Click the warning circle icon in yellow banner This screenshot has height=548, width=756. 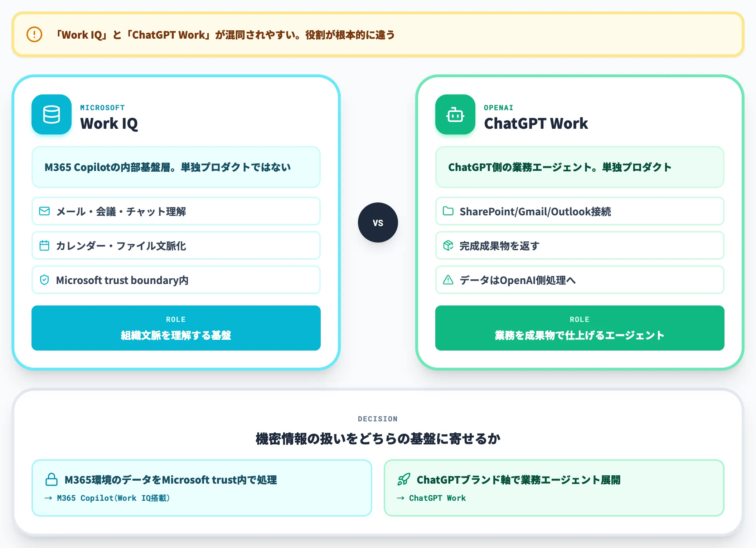click(34, 35)
